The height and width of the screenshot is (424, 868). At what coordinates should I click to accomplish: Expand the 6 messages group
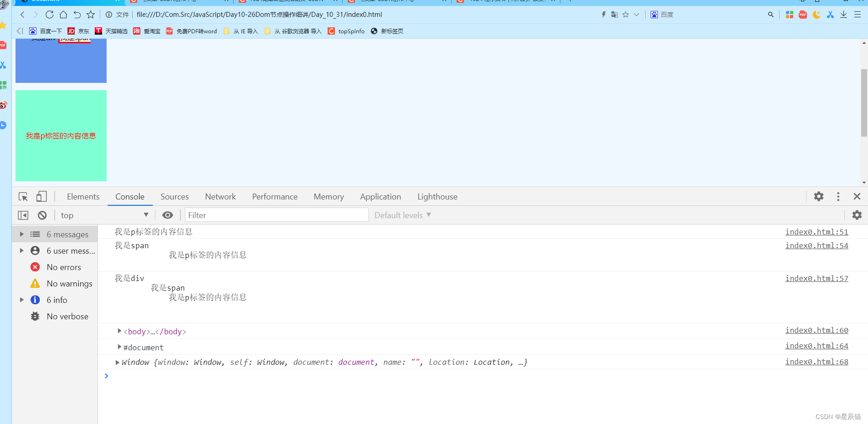[21, 234]
